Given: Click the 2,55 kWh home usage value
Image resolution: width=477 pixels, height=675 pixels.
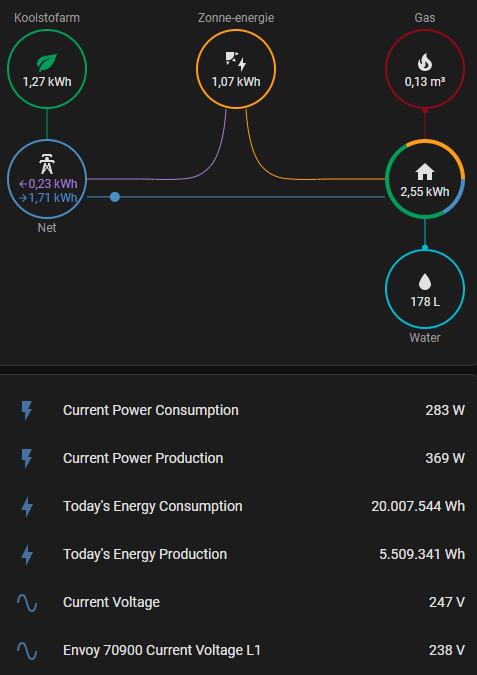Looking at the screenshot, I should 425,192.
